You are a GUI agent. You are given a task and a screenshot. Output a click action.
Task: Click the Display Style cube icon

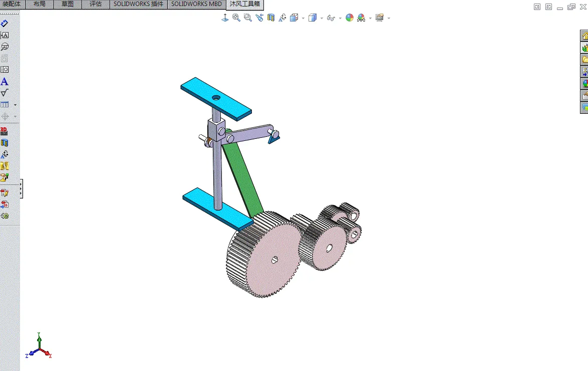pyautogui.click(x=312, y=18)
